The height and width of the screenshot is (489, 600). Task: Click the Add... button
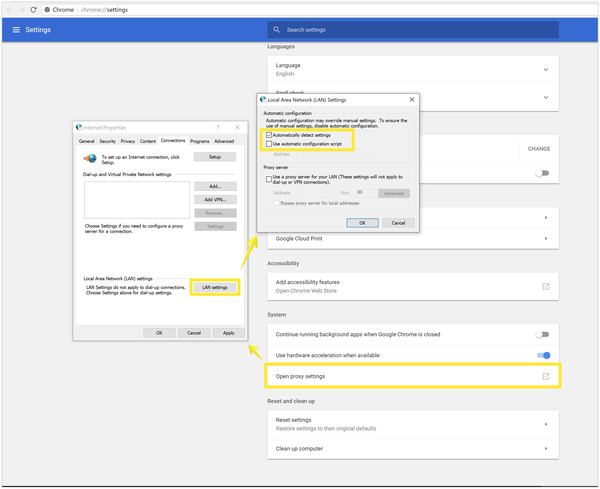point(215,186)
